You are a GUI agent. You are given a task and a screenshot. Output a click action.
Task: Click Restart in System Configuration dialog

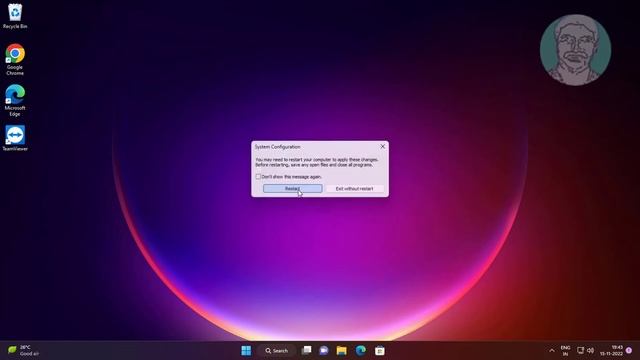293,189
